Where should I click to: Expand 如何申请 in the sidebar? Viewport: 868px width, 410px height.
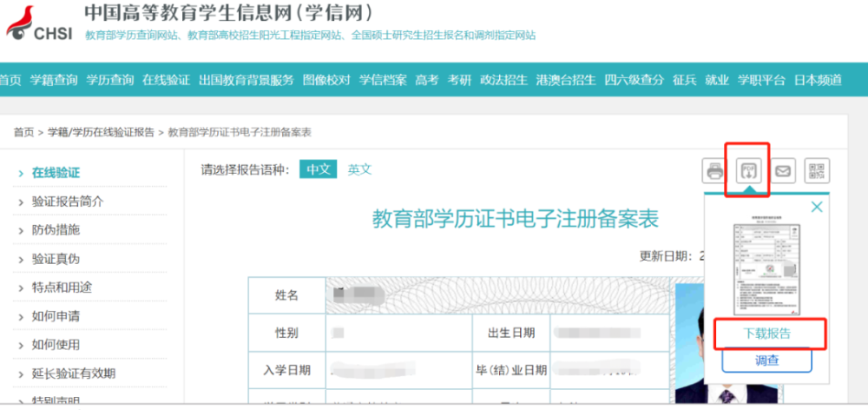pyautogui.click(x=56, y=316)
